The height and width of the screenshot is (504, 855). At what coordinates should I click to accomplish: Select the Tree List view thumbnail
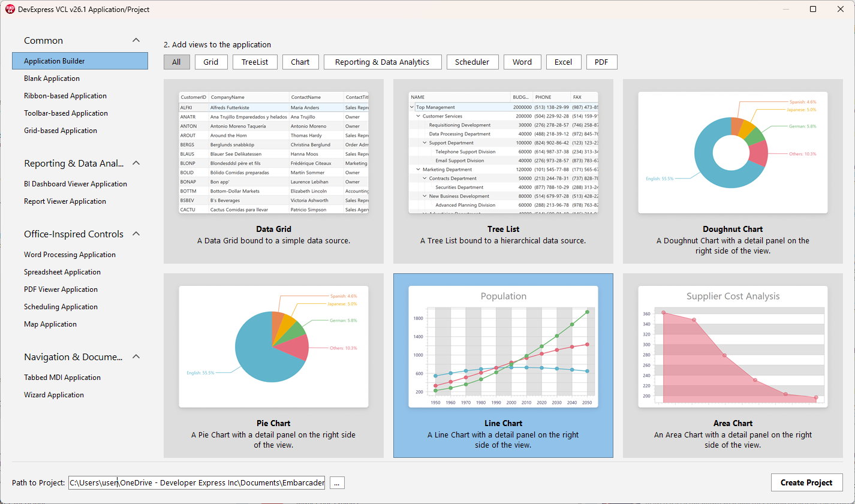pos(503,153)
